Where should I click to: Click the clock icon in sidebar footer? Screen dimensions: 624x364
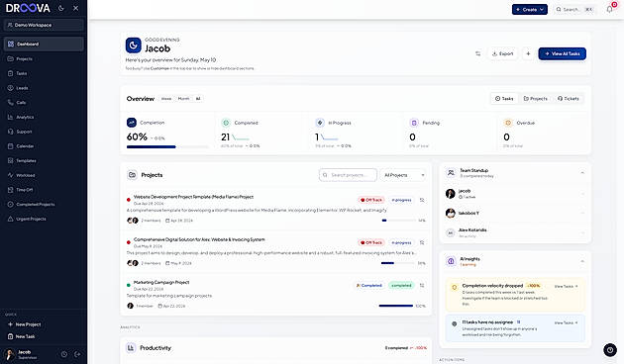[x=64, y=354]
